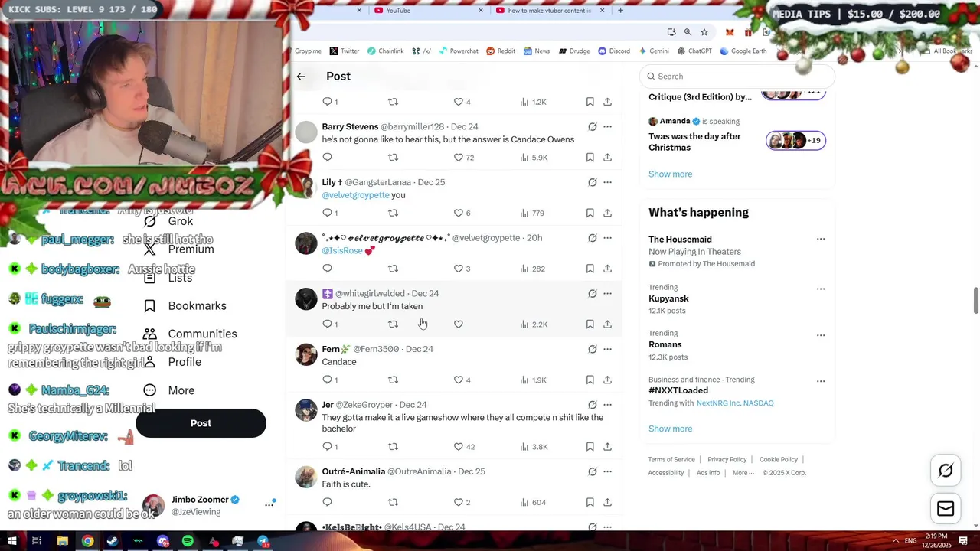Open Jimbo Zoomer account menu dots
Image resolution: width=980 pixels, height=551 pixels.
pyautogui.click(x=269, y=504)
